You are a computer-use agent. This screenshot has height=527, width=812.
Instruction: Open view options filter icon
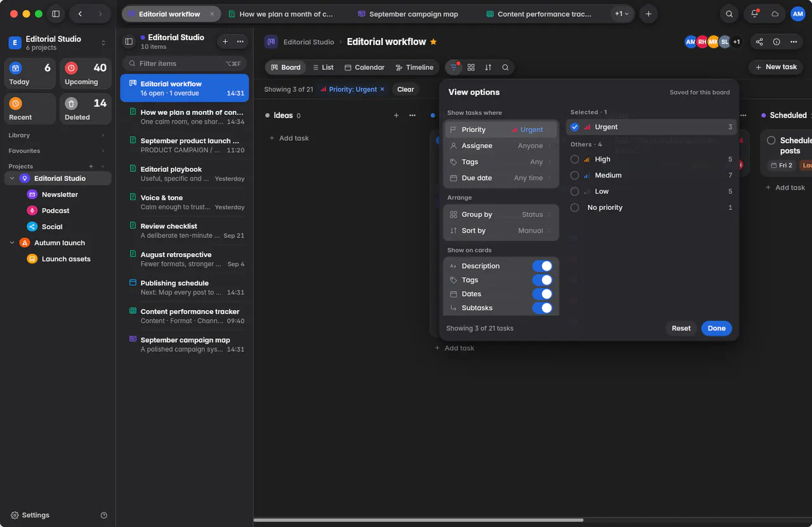[454, 67]
